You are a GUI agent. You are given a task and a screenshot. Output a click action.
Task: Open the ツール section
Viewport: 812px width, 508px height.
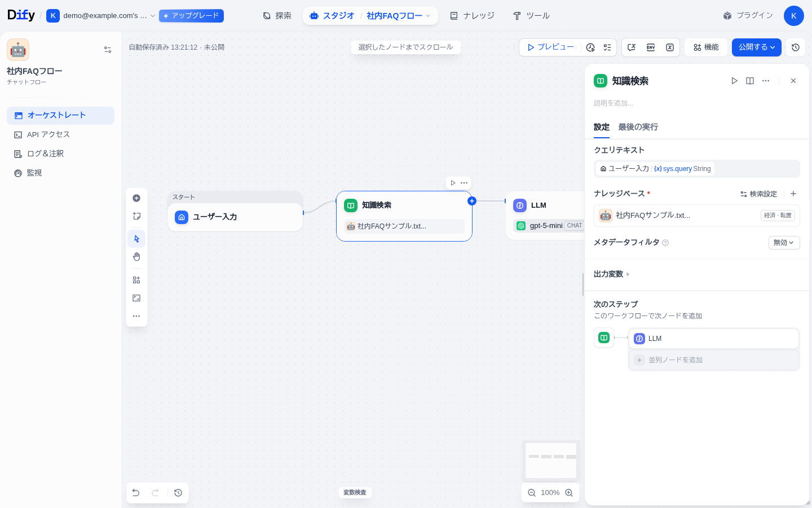tap(531, 16)
